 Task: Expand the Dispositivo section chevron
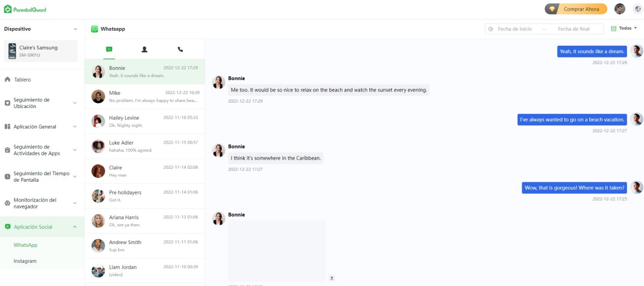[75, 29]
